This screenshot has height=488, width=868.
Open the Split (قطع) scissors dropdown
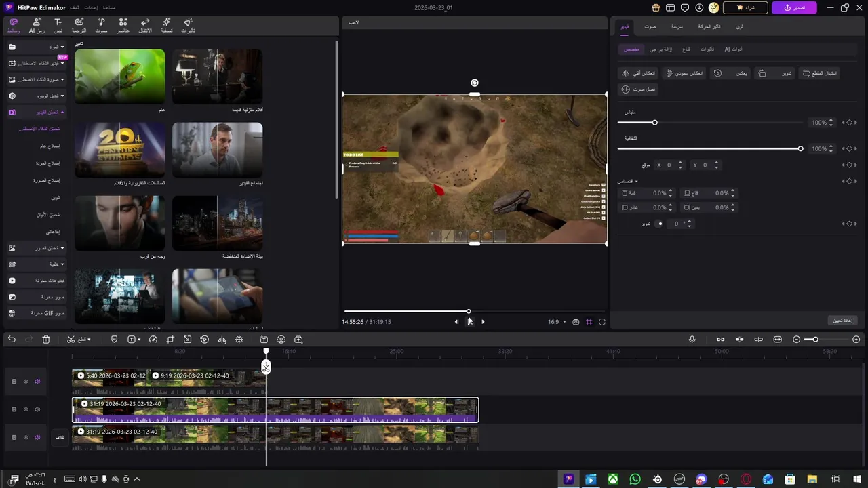tap(79, 340)
